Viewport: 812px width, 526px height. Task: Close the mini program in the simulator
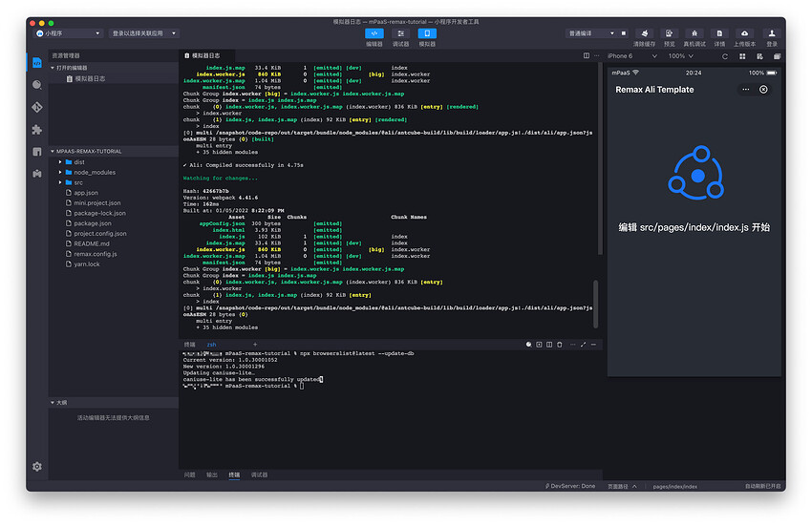[x=763, y=90]
